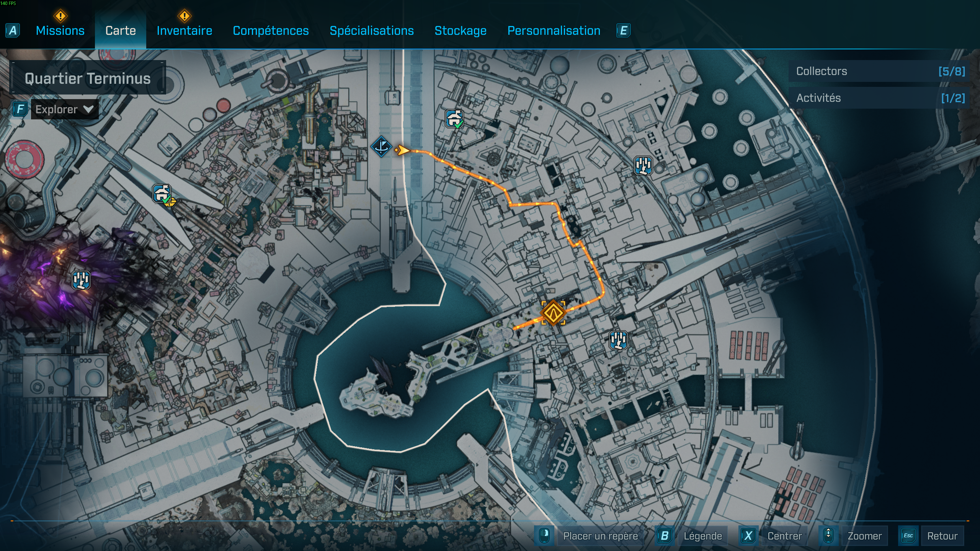The image size is (980, 551).
Task: Go to the Compétences tab
Action: point(271,31)
